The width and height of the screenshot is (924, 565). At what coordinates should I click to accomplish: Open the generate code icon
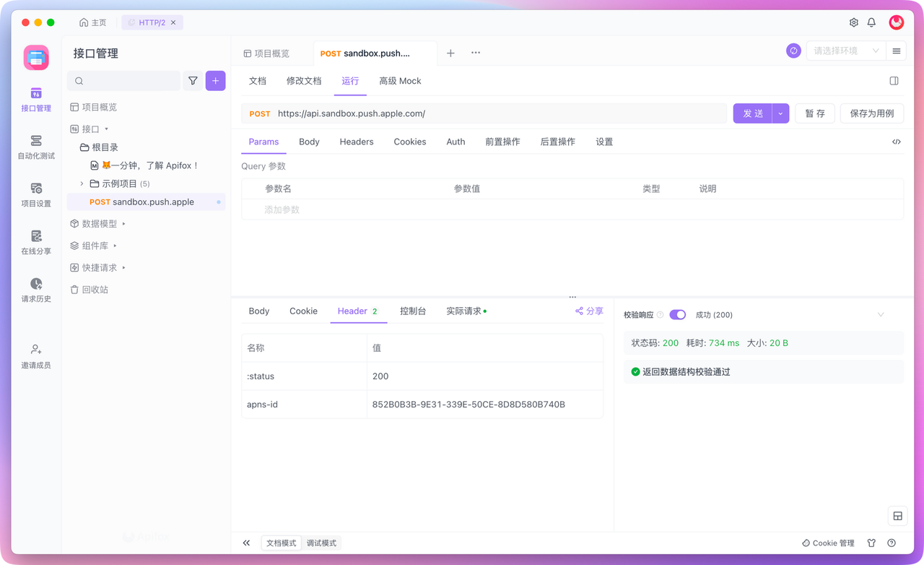point(897,142)
